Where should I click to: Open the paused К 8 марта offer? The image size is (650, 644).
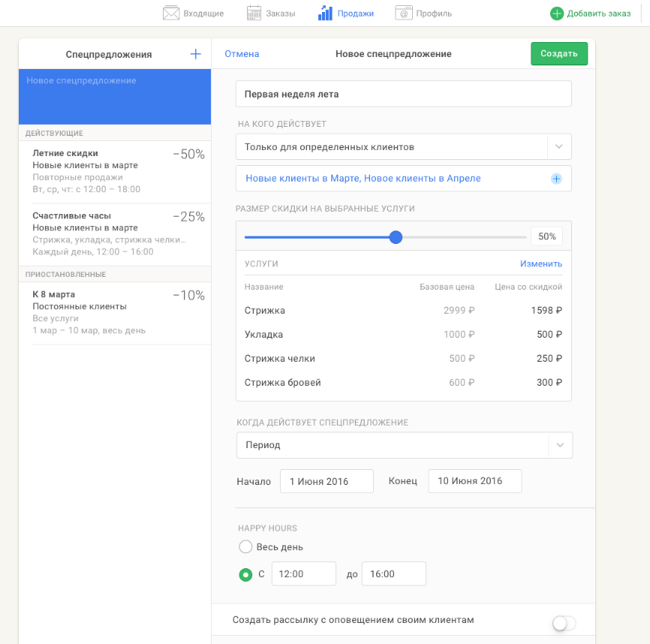tap(115, 313)
